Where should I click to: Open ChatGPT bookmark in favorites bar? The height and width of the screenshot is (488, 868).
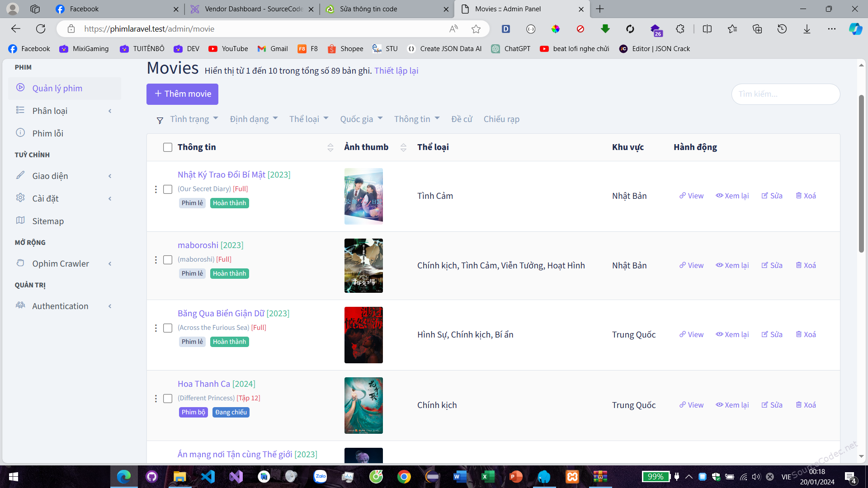[x=511, y=49]
